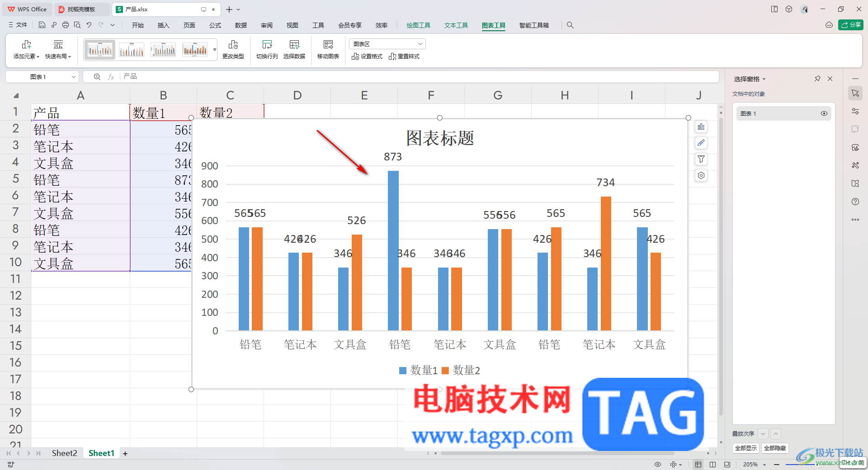This screenshot has height=470, width=868.
Task: Toggle visibility eye for 图表 1
Action: [x=824, y=113]
